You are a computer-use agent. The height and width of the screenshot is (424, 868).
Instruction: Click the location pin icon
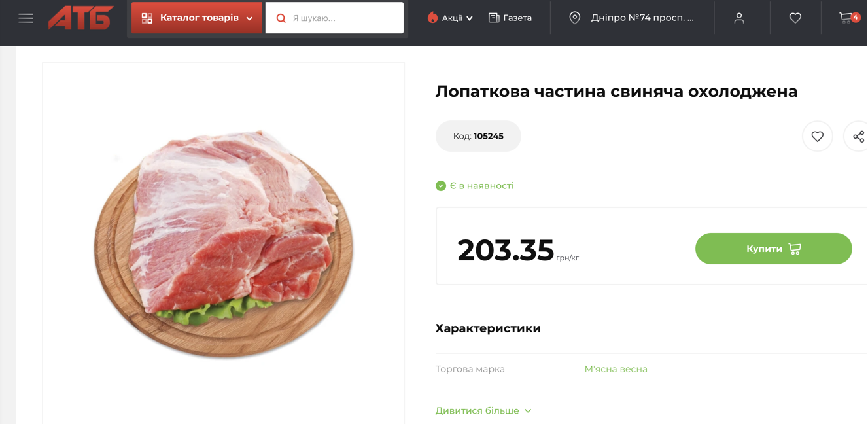(x=575, y=18)
